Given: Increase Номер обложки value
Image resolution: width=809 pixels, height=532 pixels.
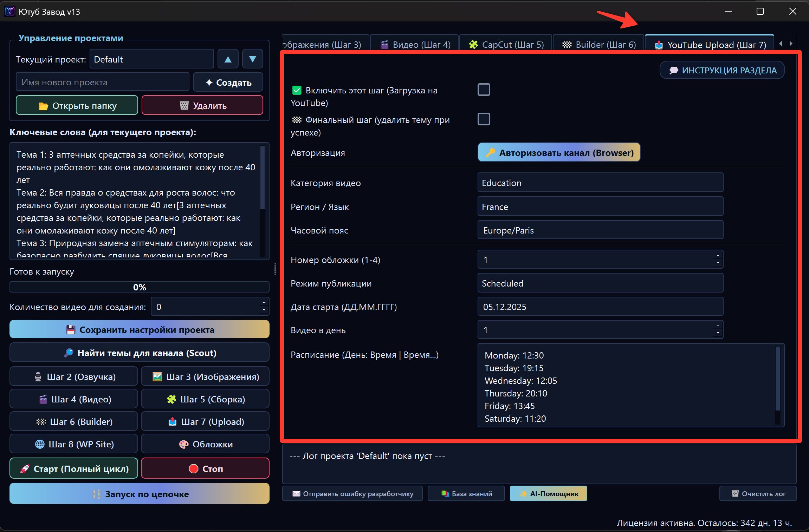Looking at the screenshot, I should 718,255.
